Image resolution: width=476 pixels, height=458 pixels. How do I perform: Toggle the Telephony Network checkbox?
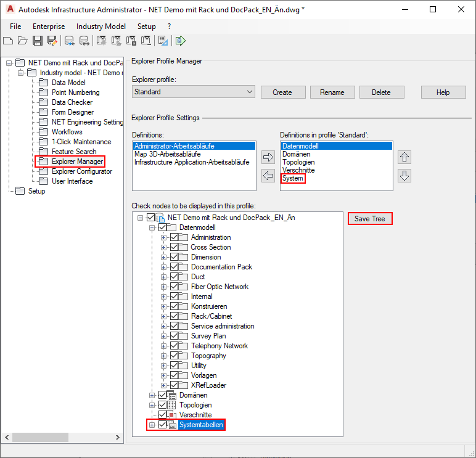174,346
